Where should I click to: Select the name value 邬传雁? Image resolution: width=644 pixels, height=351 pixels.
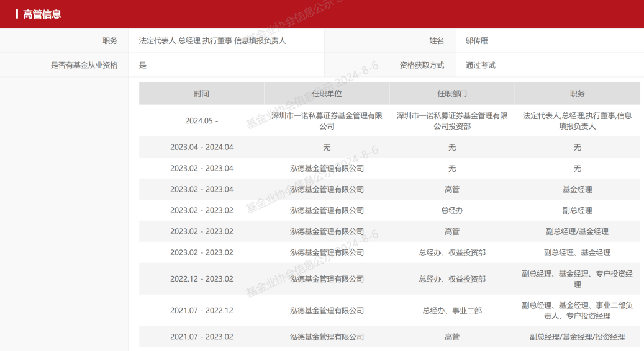pyautogui.click(x=476, y=40)
